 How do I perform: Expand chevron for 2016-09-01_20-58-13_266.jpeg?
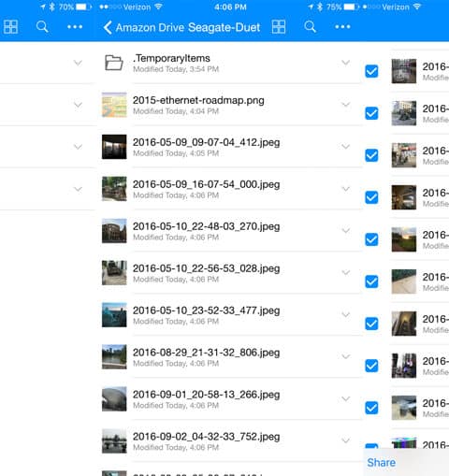345,399
